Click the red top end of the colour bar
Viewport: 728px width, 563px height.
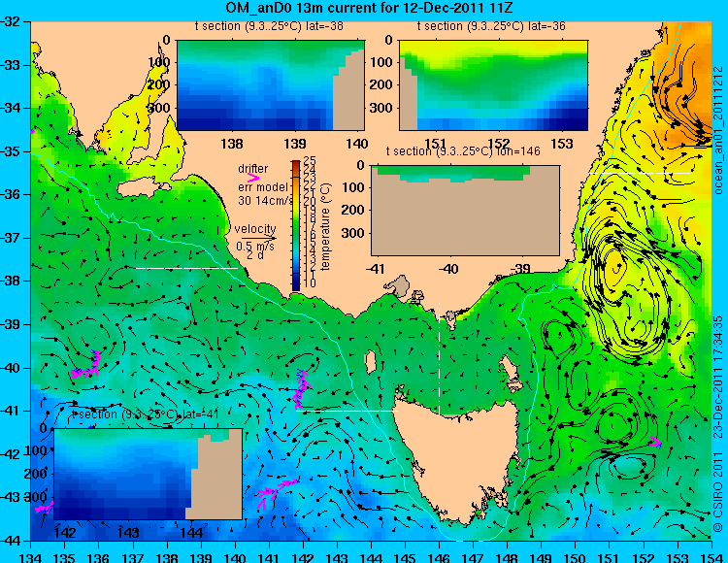tap(296, 164)
